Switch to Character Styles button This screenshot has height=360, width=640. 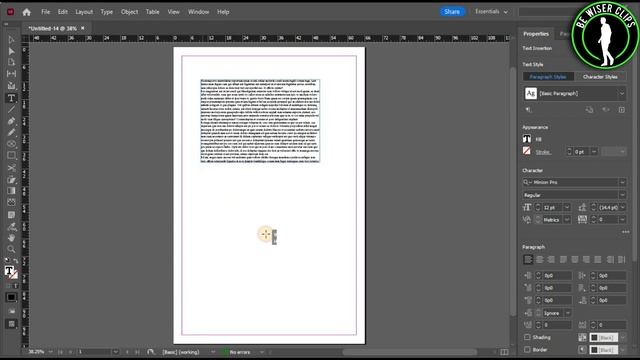(x=600, y=77)
